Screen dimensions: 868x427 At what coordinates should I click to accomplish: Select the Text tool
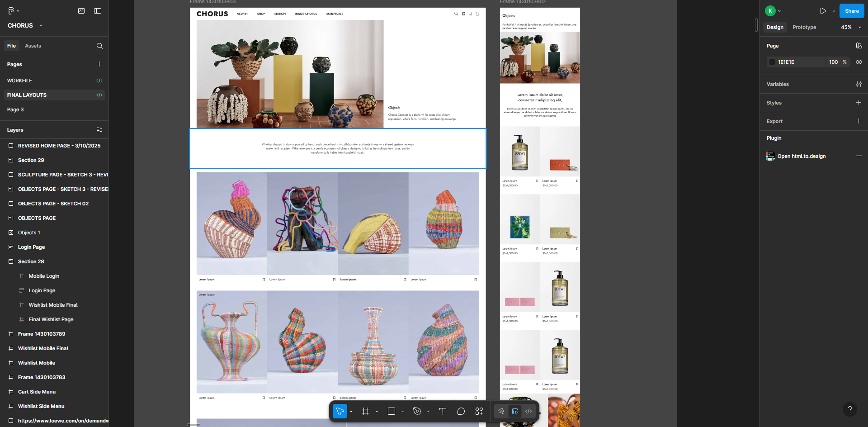443,411
